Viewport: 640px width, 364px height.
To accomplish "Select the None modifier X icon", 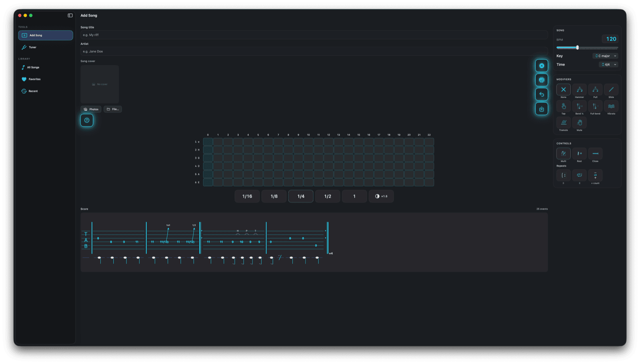I will coord(563,90).
